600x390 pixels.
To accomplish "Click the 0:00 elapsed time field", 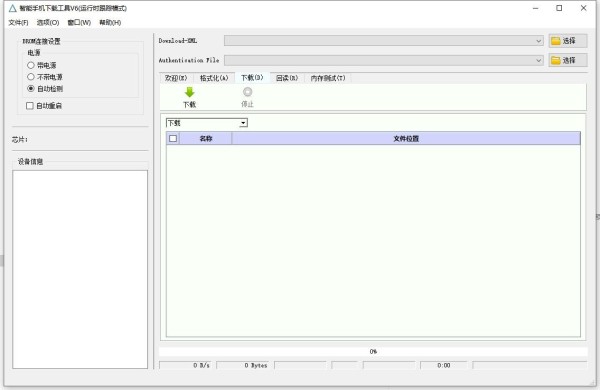I will [x=444, y=366].
